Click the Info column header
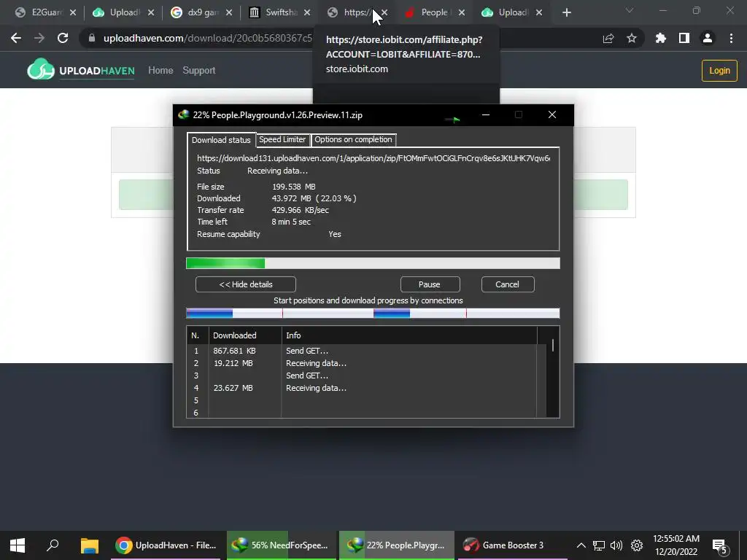 click(409, 335)
